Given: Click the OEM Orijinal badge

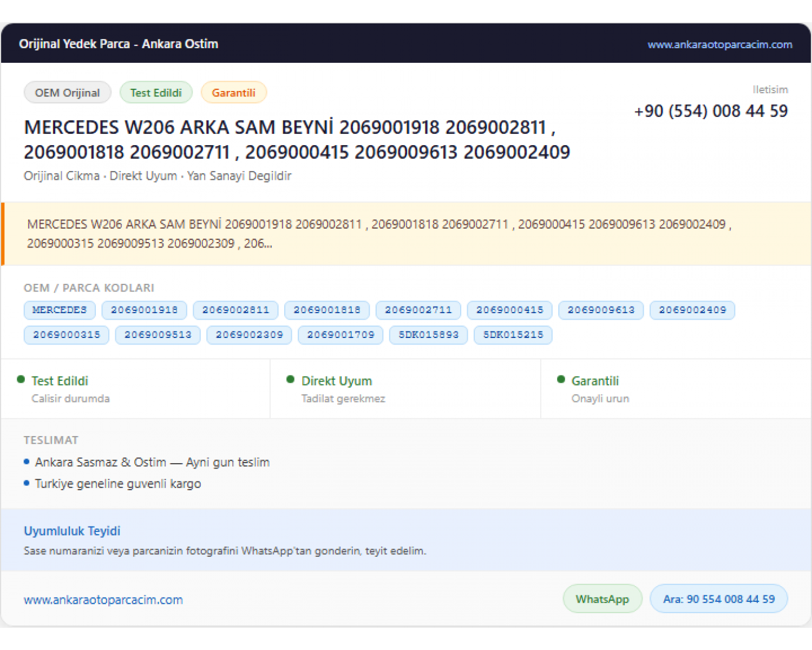Looking at the screenshot, I should [68, 93].
